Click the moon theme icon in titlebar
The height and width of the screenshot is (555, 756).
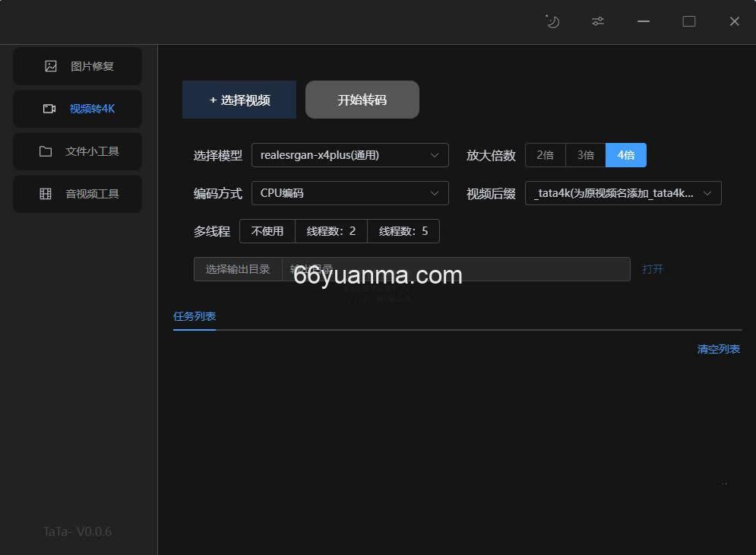pyautogui.click(x=552, y=21)
